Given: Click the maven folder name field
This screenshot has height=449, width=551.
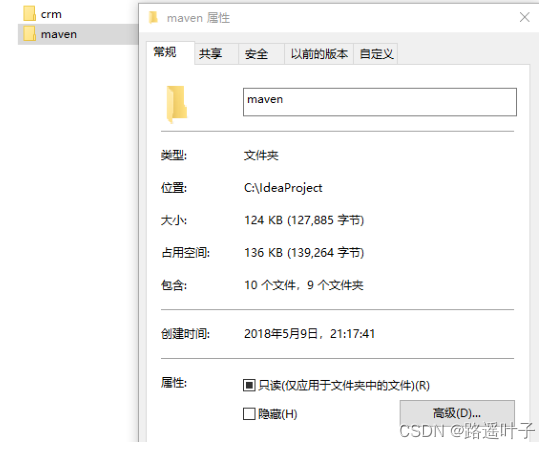Looking at the screenshot, I should tap(380, 102).
